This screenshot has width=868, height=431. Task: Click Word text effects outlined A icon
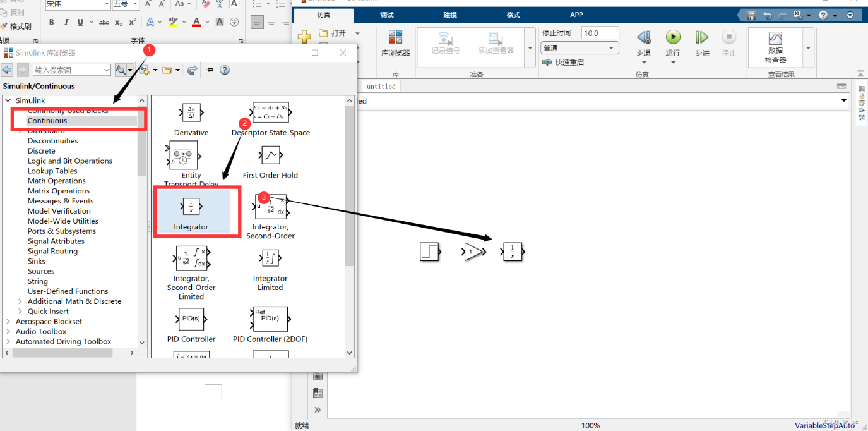point(150,22)
